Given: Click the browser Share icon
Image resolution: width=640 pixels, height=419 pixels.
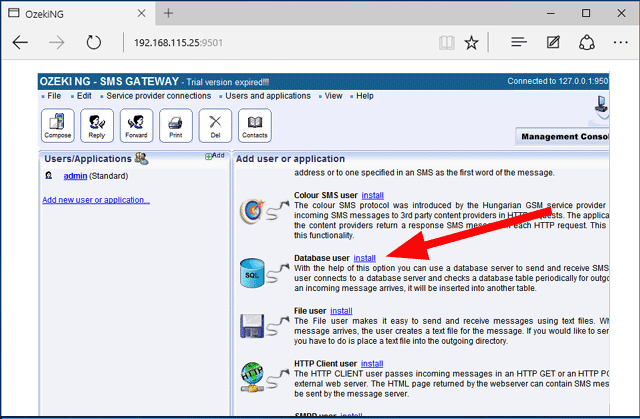Looking at the screenshot, I should click(587, 42).
